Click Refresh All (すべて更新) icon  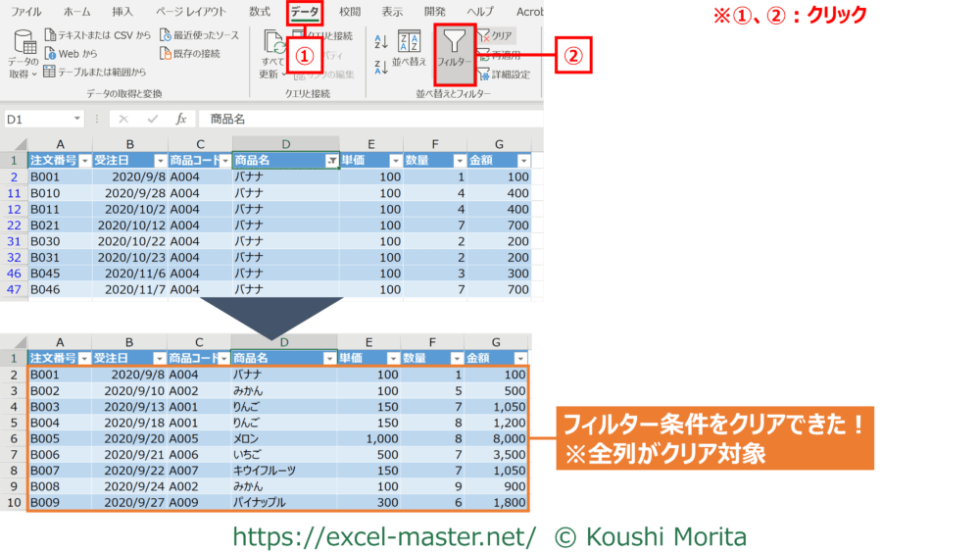[x=273, y=53]
